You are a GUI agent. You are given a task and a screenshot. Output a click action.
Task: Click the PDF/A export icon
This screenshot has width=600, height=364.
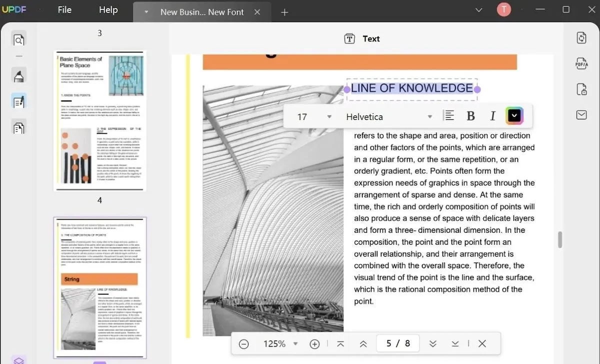coord(581,63)
